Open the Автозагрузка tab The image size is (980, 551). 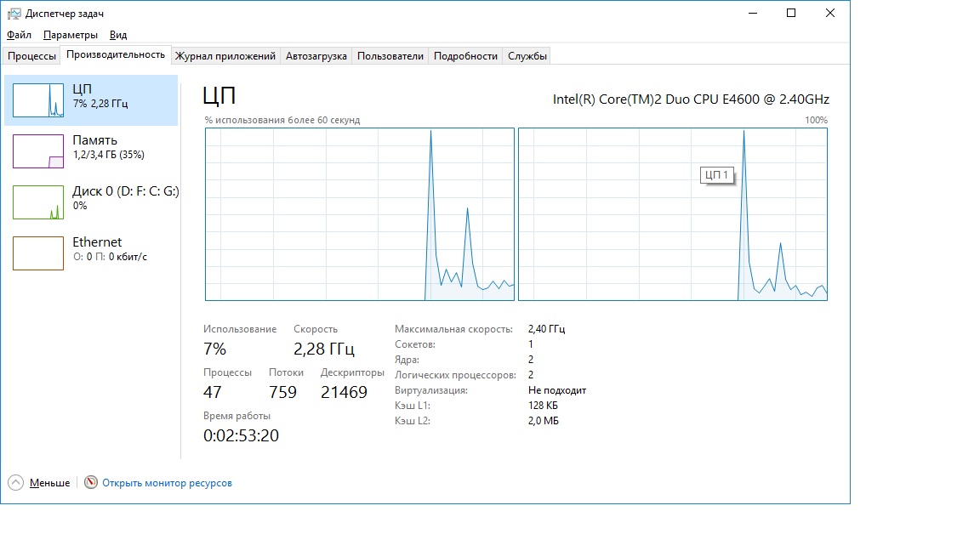coord(316,56)
